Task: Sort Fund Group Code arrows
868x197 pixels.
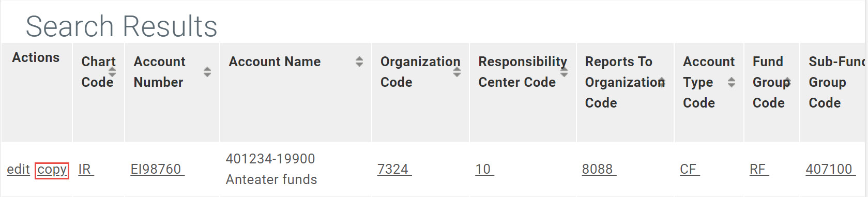Action: pyautogui.click(x=788, y=82)
